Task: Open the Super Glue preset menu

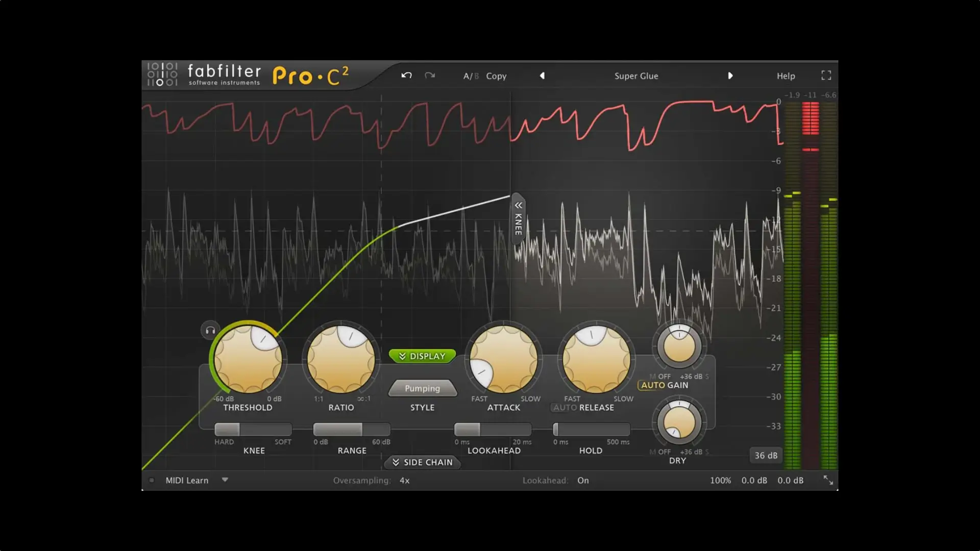Action: [636, 76]
